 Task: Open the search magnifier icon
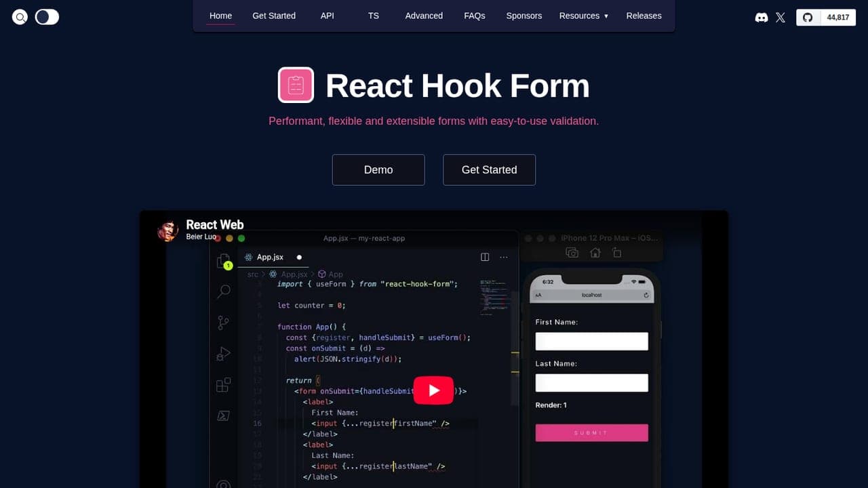(x=20, y=17)
